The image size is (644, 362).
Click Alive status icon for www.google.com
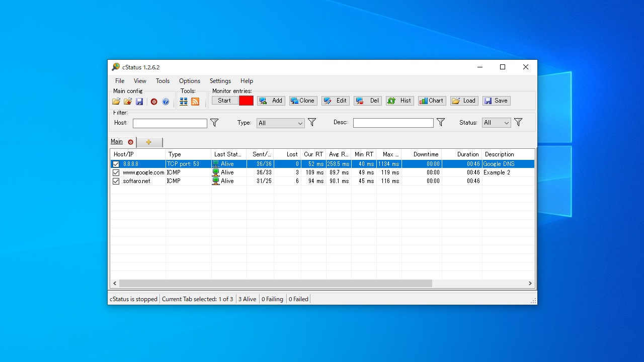click(x=216, y=172)
